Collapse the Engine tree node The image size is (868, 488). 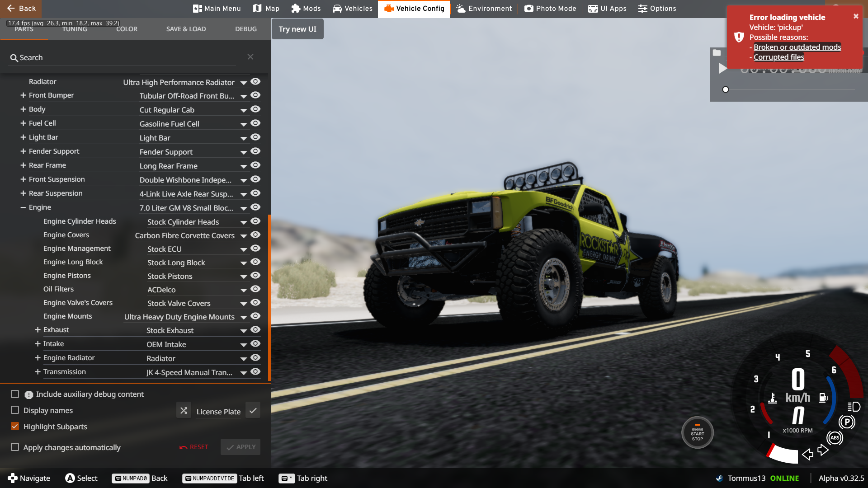tap(23, 207)
